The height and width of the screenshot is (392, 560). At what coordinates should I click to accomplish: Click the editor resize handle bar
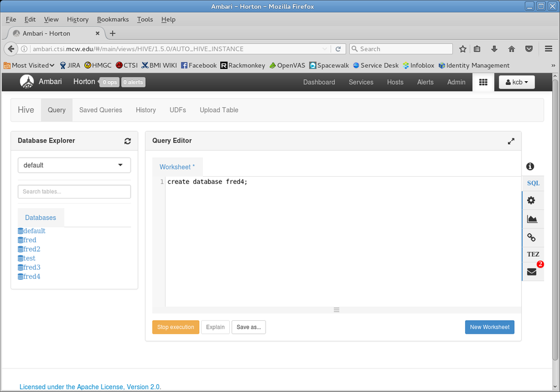click(x=336, y=310)
